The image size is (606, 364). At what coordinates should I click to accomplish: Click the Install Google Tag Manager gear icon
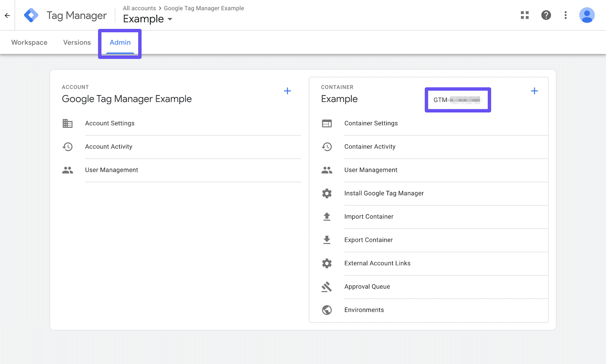(x=327, y=193)
